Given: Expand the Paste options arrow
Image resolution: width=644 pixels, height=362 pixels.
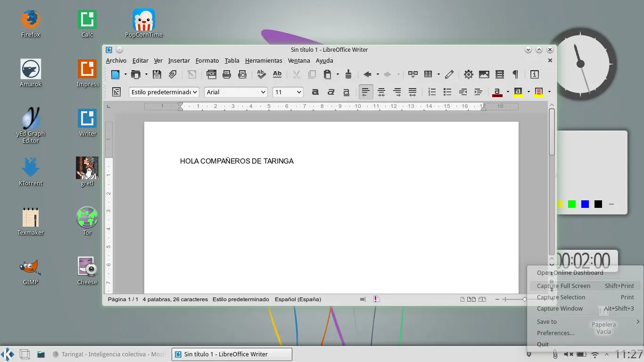Looking at the screenshot, I should (338, 74).
